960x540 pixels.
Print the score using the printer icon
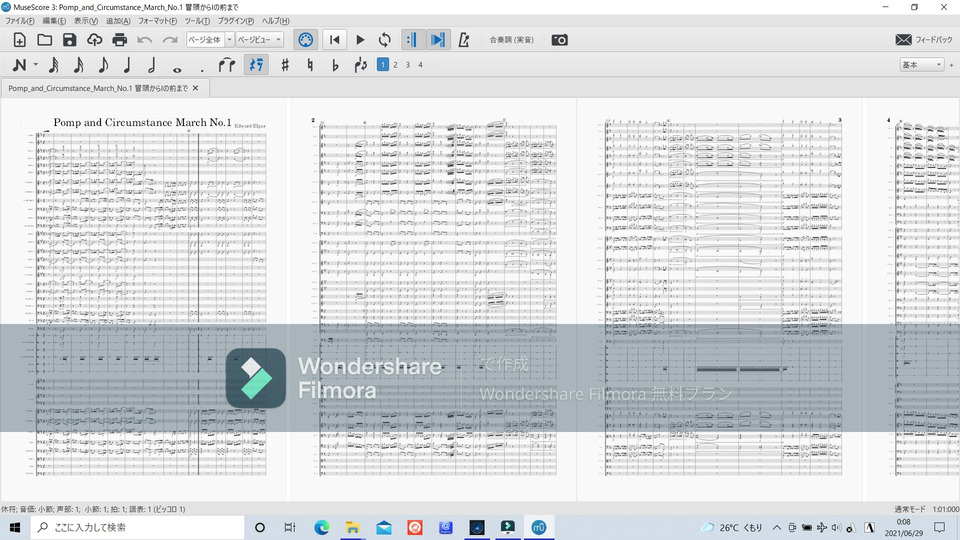pos(119,40)
